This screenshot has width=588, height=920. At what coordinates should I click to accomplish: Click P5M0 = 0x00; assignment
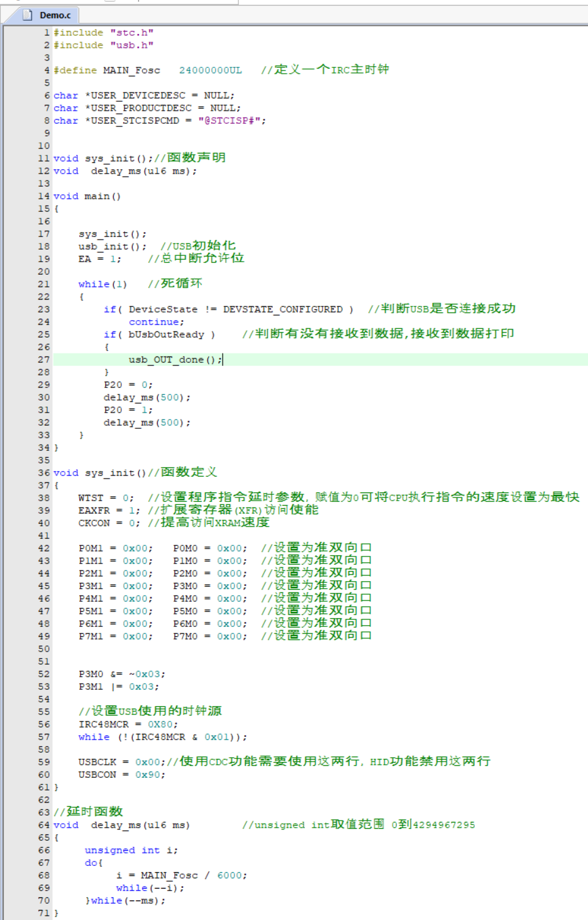[211, 611]
